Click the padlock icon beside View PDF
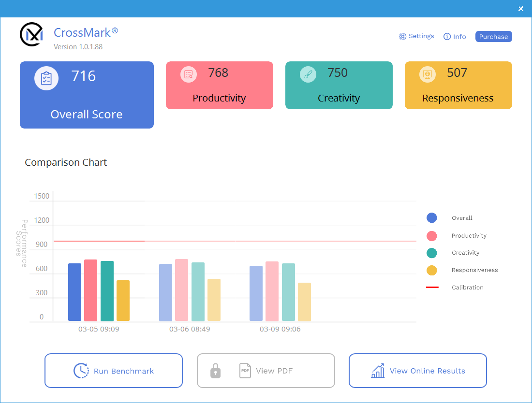532x403 pixels. pos(215,371)
